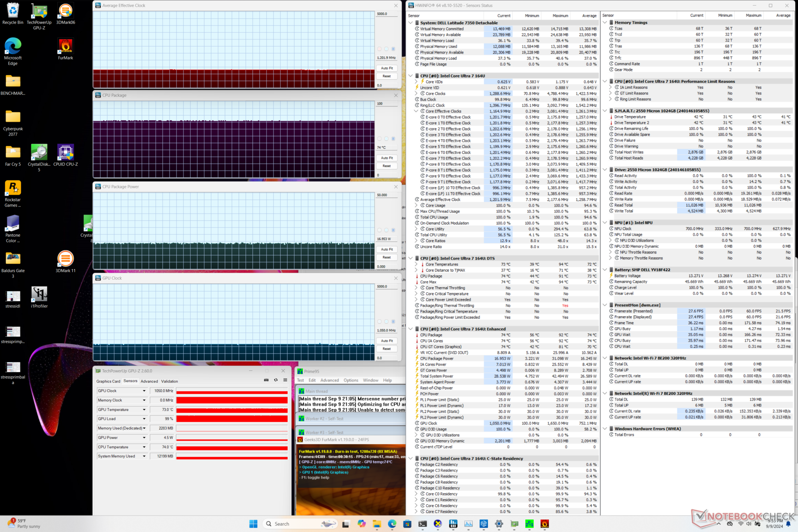The width and height of the screenshot is (798, 532).
Task: Switch to GPU-Z Advanced tab
Action: (x=149, y=381)
